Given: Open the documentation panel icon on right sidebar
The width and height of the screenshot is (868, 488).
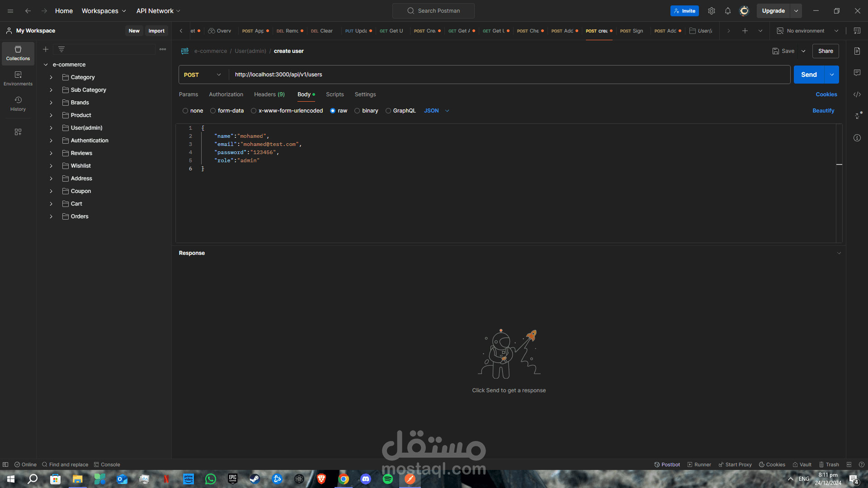Looking at the screenshot, I should (857, 51).
